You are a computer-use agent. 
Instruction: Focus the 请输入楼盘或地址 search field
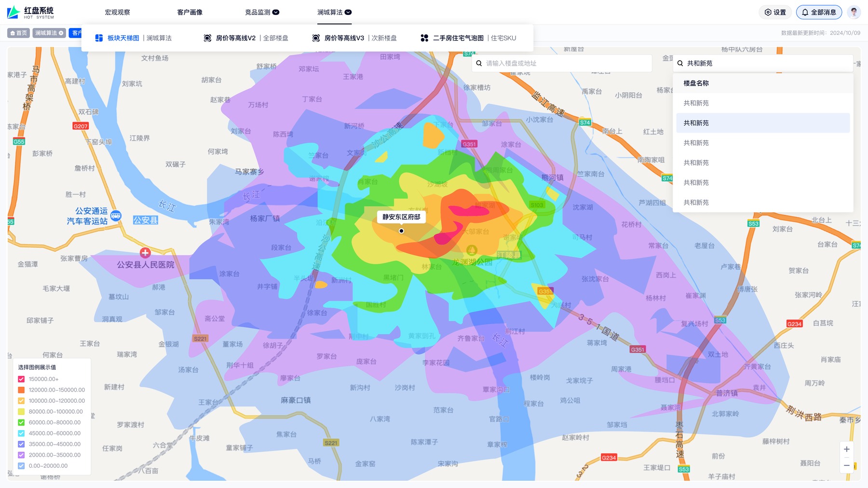562,63
